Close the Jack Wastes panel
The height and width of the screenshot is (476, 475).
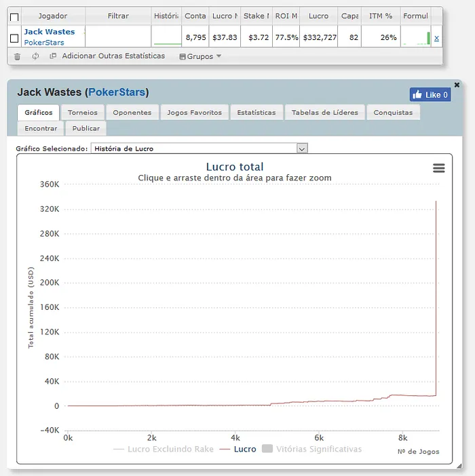click(457, 85)
